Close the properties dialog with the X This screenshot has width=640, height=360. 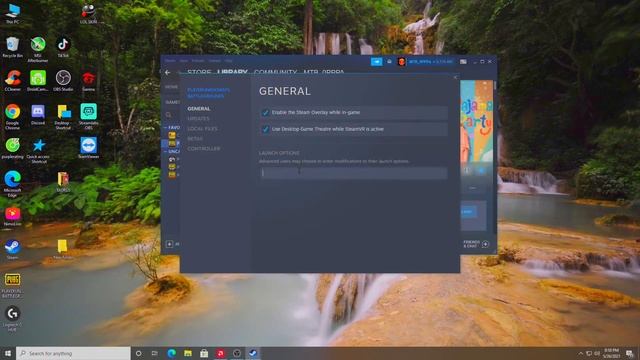point(456,78)
